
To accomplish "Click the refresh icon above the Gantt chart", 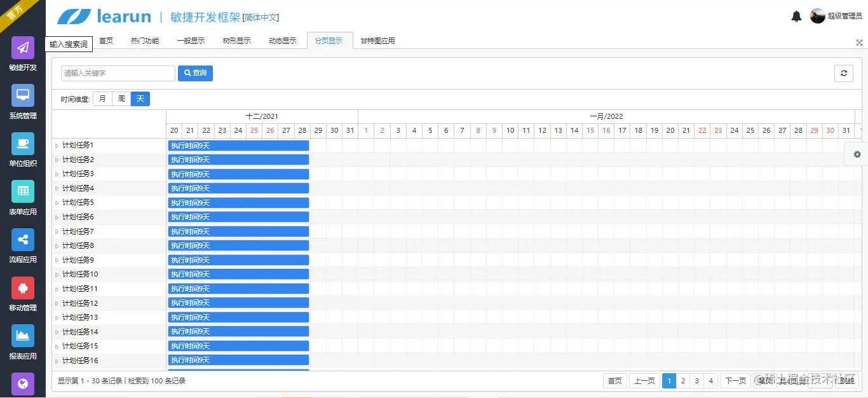I will (x=844, y=73).
